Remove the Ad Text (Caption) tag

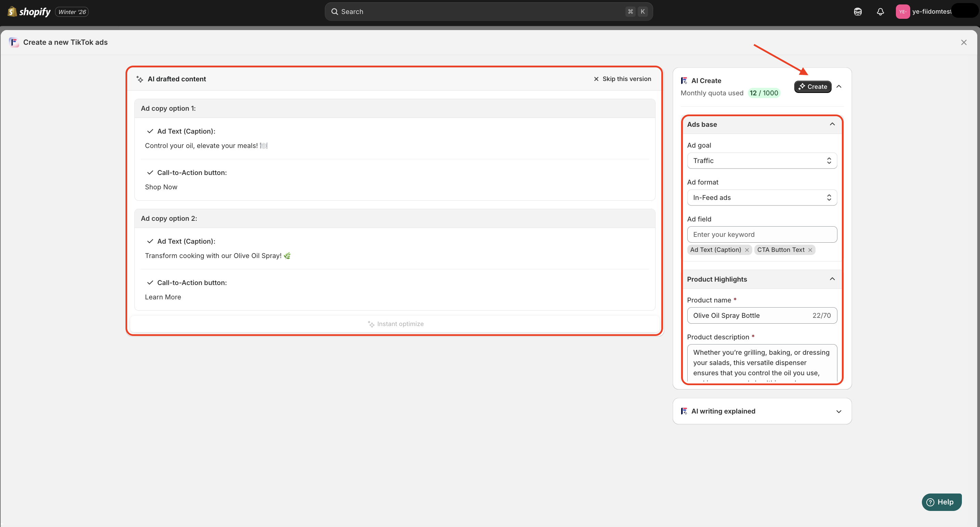(747, 250)
